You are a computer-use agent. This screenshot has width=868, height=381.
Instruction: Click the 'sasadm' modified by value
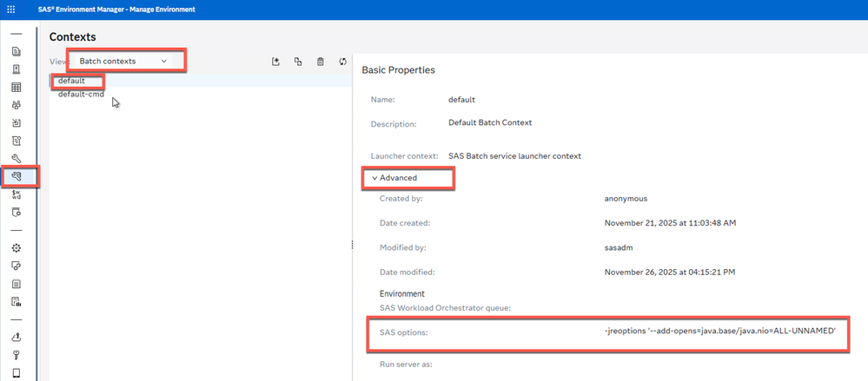619,247
